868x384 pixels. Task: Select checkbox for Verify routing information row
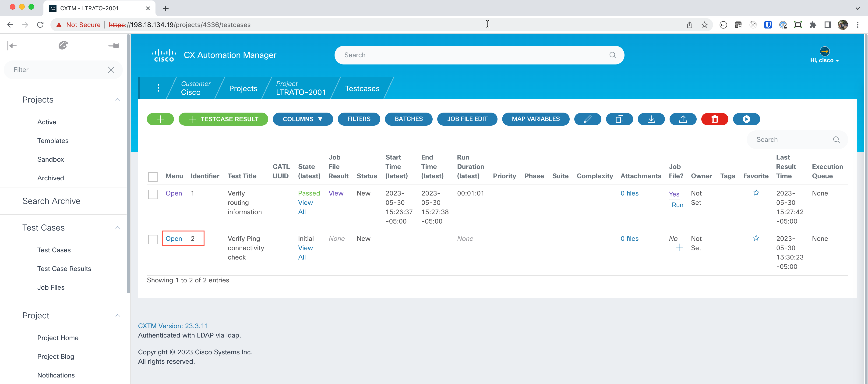coord(153,194)
